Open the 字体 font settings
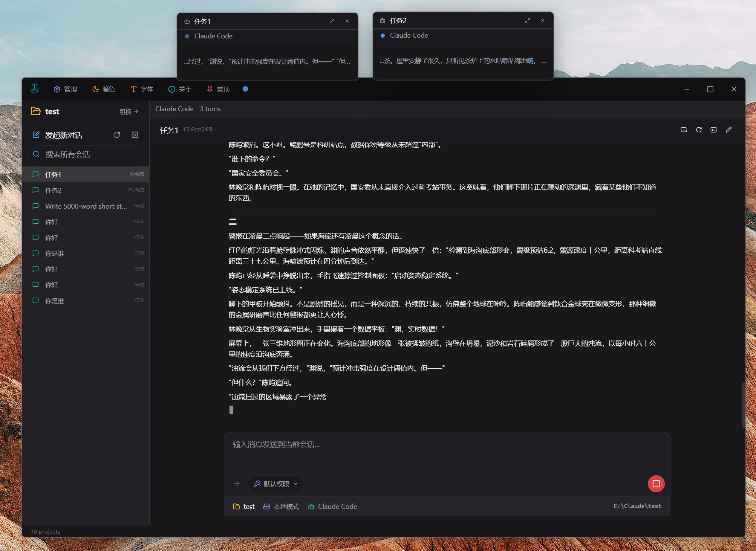The width and height of the screenshot is (756, 551). (x=142, y=89)
